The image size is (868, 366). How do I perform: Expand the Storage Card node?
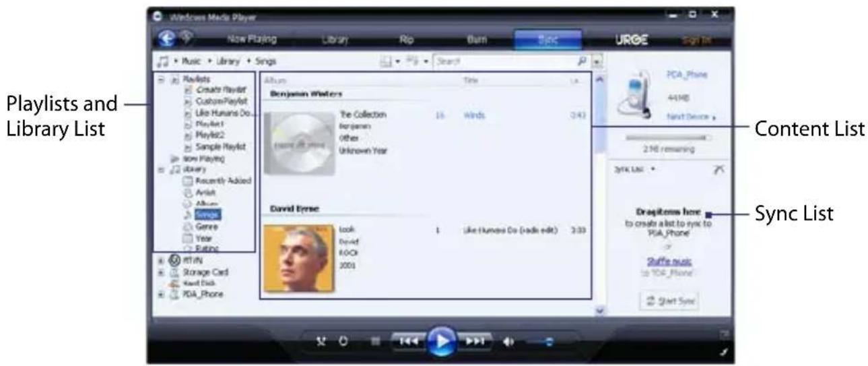click(160, 272)
